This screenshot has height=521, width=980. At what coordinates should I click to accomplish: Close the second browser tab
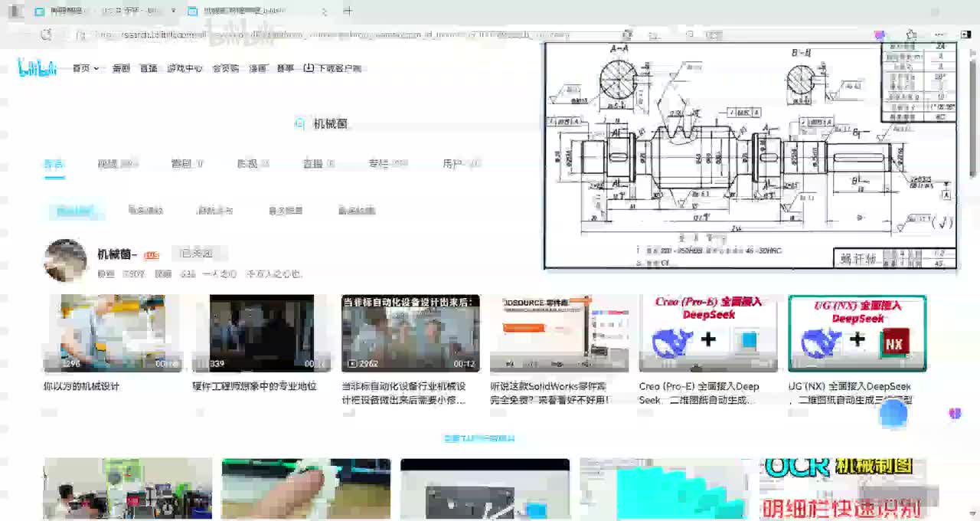[x=325, y=11]
